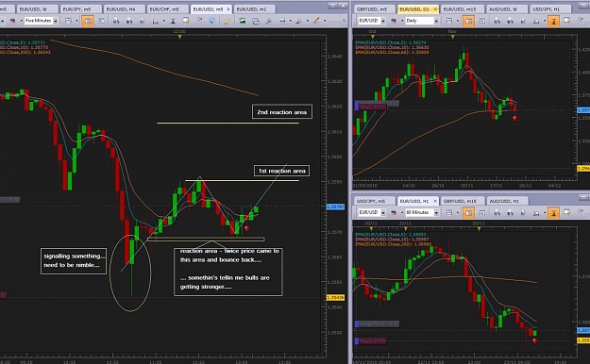Click horizontal line tool in left toolbar
The image size is (590, 364).
click(282, 21)
